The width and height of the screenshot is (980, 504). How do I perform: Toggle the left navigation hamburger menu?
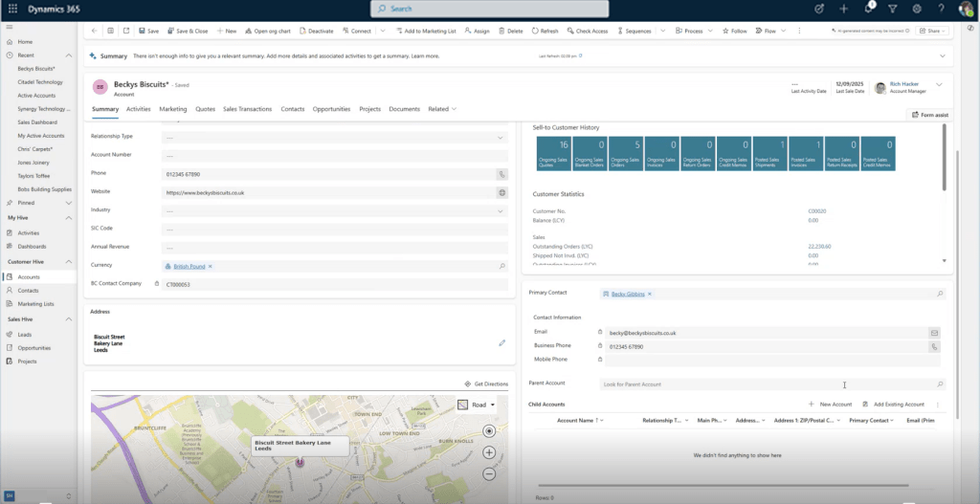pos(10,27)
